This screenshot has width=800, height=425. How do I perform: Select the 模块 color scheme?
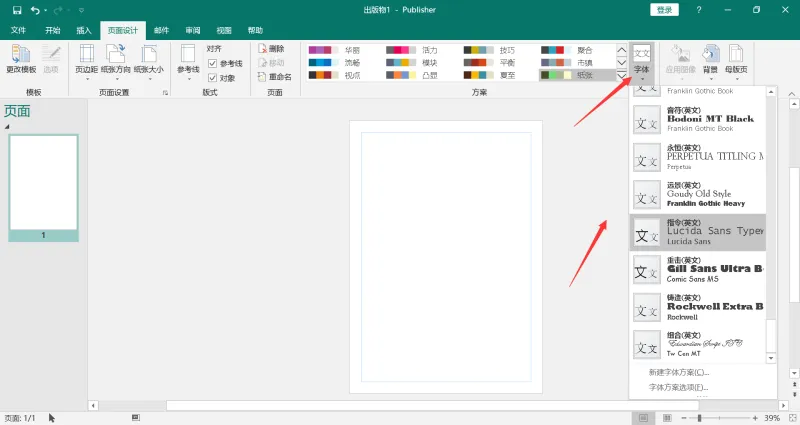[412, 62]
